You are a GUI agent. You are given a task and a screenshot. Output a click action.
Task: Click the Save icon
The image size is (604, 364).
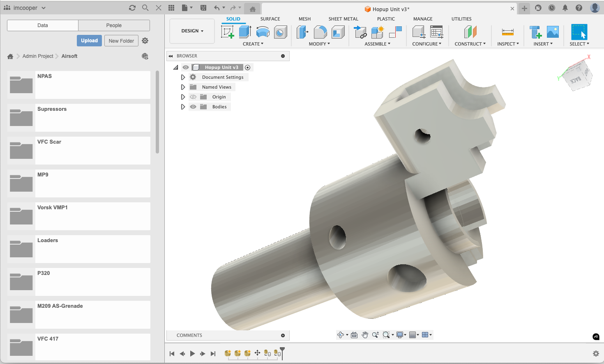point(203,8)
